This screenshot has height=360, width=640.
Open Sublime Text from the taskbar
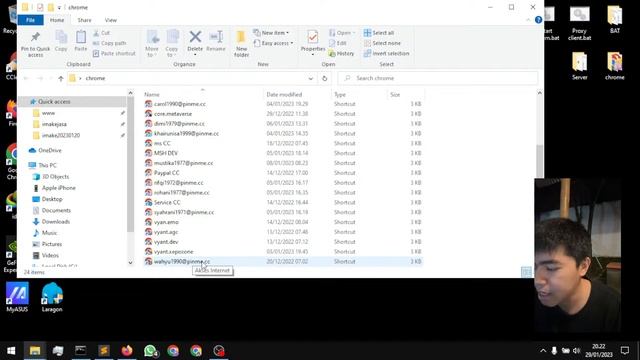pyautogui.click(x=104, y=351)
